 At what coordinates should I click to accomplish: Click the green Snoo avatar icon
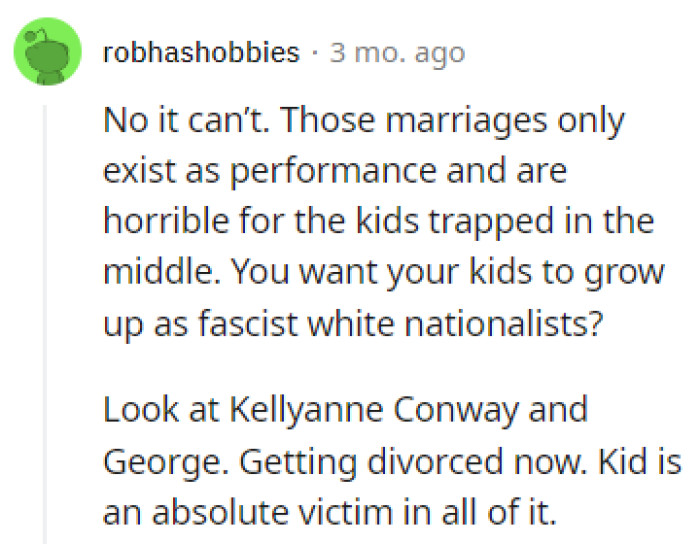pos(47,51)
